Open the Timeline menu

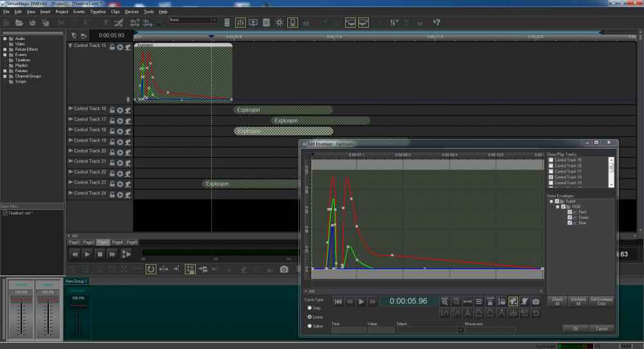(x=98, y=12)
